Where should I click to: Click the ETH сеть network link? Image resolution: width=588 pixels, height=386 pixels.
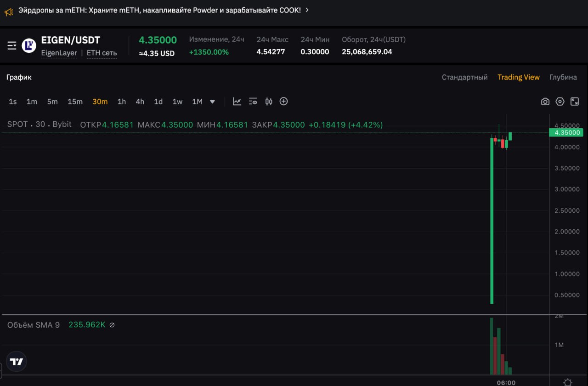(x=102, y=53)
